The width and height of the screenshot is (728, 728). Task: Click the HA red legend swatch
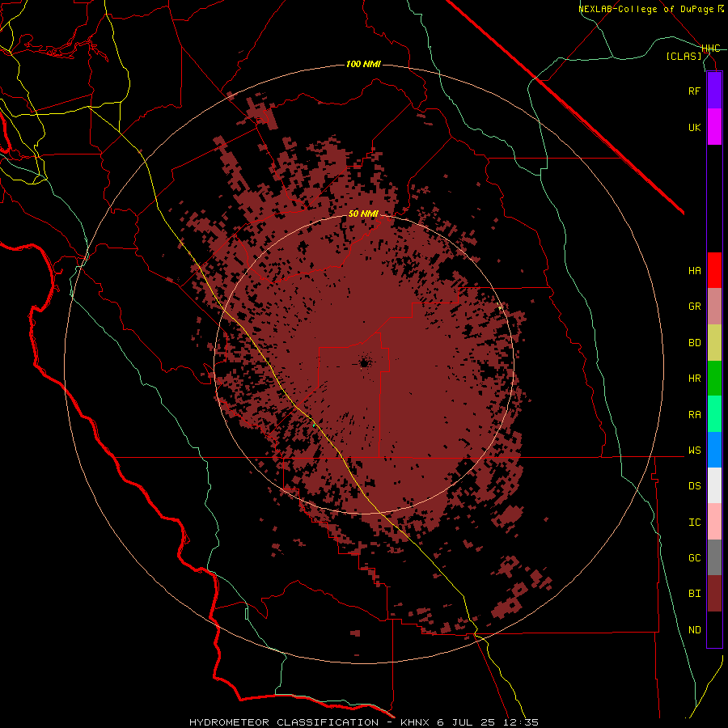pos(714,270)
